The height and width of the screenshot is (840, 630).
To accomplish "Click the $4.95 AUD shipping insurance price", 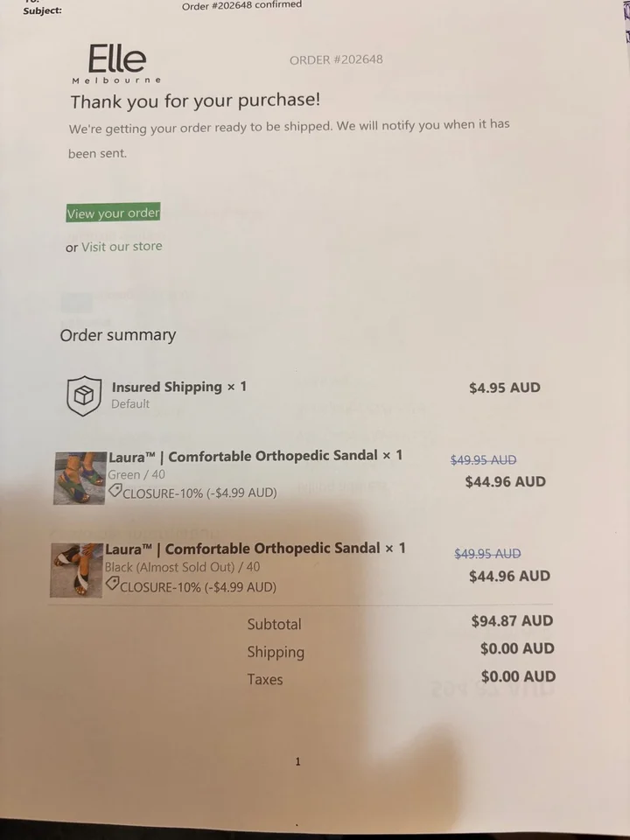I will [505, 388].
